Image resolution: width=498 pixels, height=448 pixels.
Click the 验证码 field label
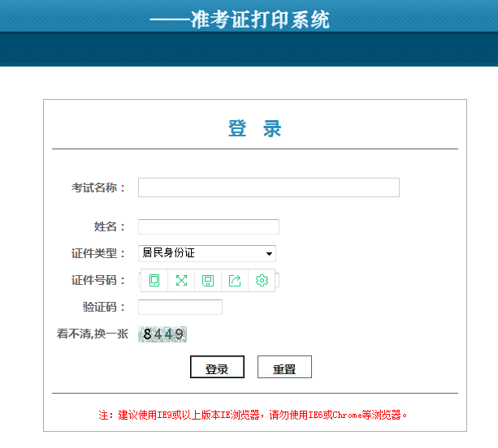coord(104,307)
